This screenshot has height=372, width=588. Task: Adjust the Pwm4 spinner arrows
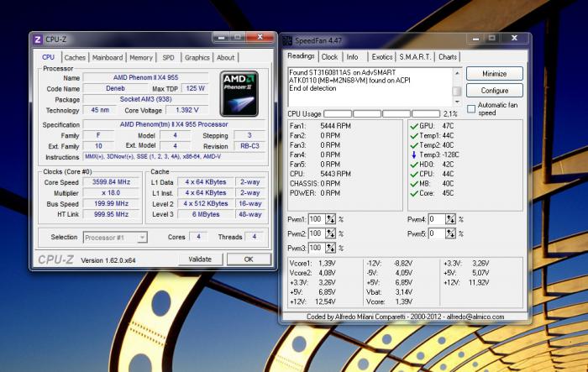click(x=450, y=219)
